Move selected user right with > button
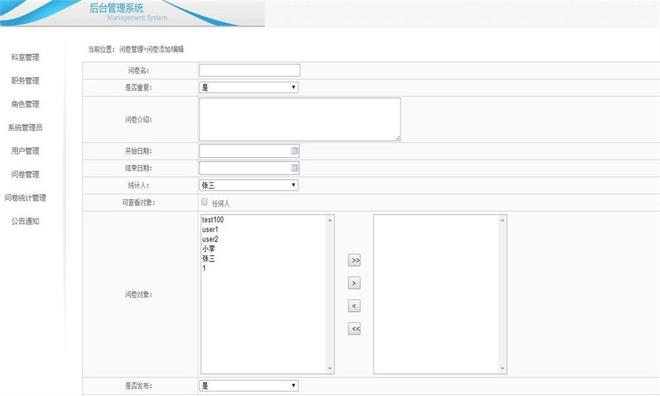Image resolution: width=660 pixels, height=396 pixels. 354,283
